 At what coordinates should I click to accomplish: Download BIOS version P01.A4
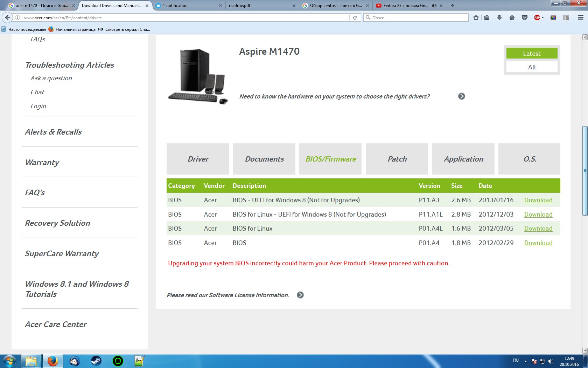pos(538,243)
